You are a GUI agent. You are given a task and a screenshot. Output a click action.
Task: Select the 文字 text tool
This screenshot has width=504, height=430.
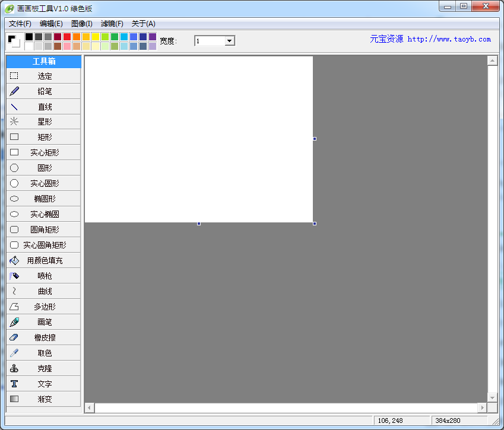[43, 384]
